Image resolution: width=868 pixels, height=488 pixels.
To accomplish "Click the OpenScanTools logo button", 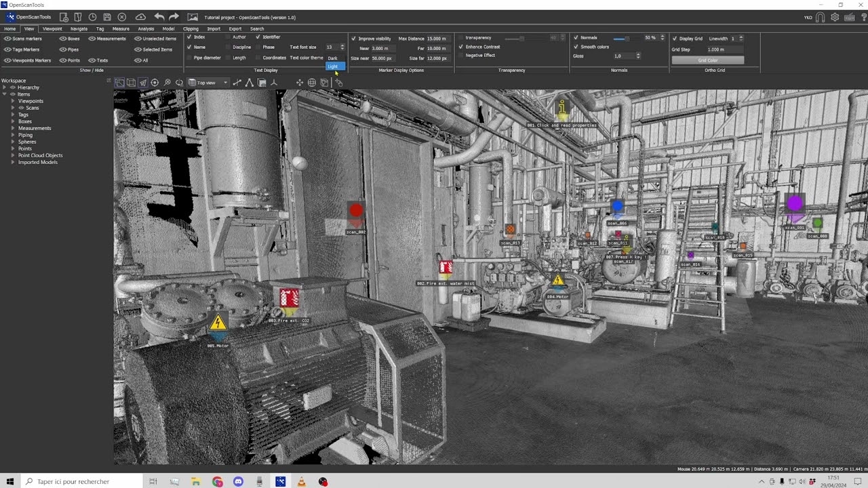I will 29,17.
